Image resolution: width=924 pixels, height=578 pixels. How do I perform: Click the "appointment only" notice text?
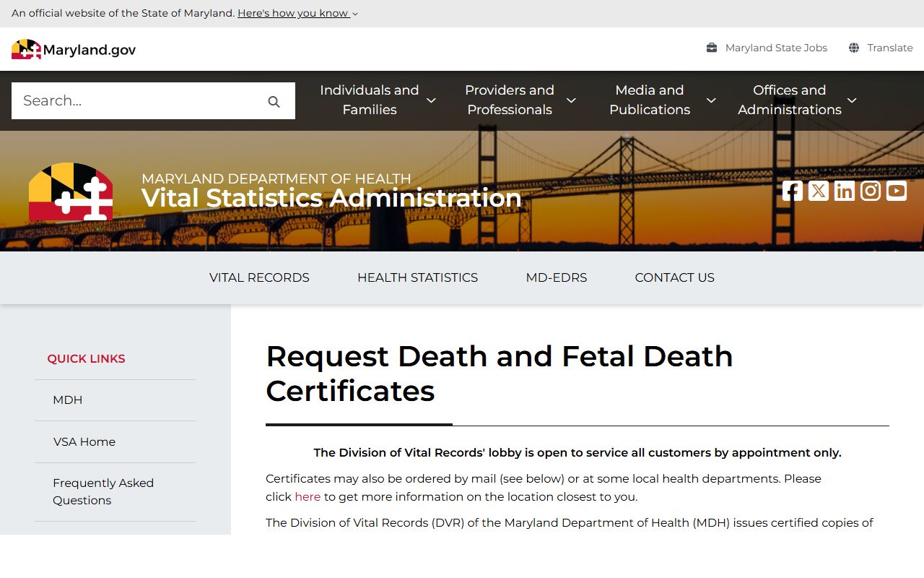pos(577,453)
